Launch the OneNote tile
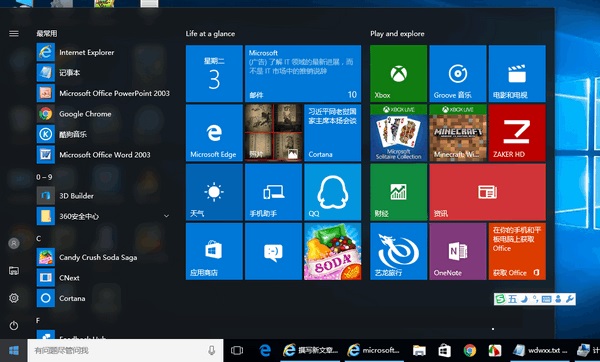 click(x=458, y=251)
